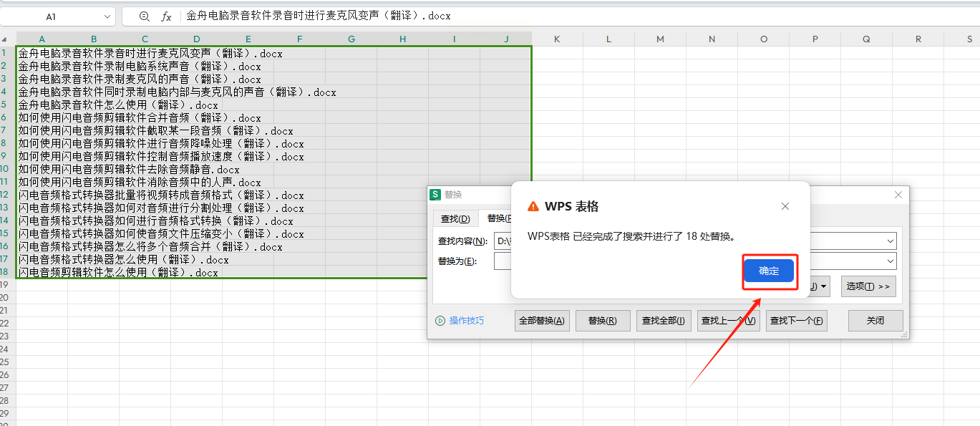This screenshot has width=980, height=426.
Task: Click the play icon beside 操作技巧
Action: tap(440, 321)
